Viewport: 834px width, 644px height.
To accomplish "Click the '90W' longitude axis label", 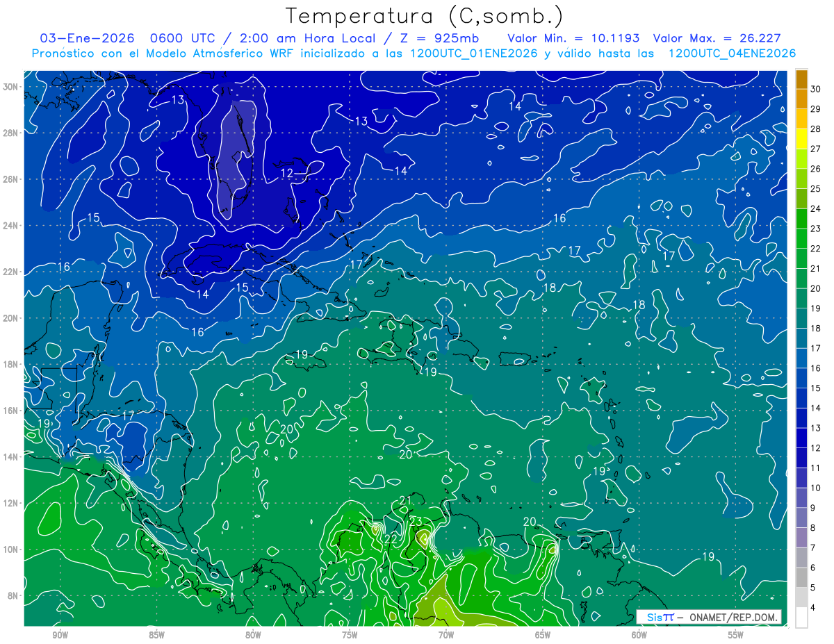I will pyautogui.click(x=60, y=636).
